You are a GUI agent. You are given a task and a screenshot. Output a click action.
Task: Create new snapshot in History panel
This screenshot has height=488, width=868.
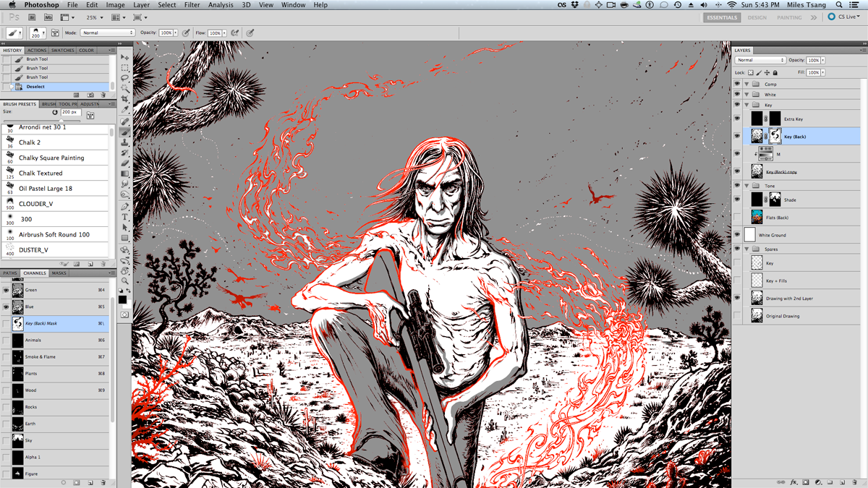click(90, 95)
